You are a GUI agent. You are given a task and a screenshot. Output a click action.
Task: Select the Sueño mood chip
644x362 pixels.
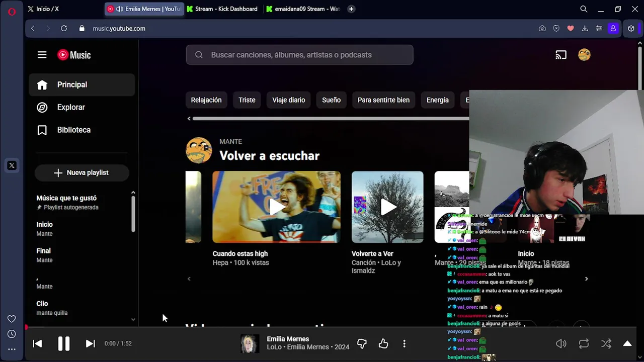tap(332, 100)
